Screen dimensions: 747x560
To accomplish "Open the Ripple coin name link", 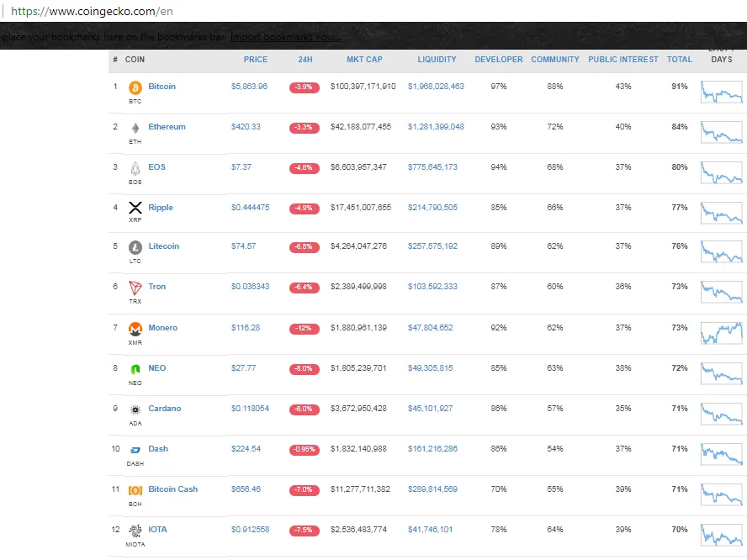I will [x=161, y=208].
